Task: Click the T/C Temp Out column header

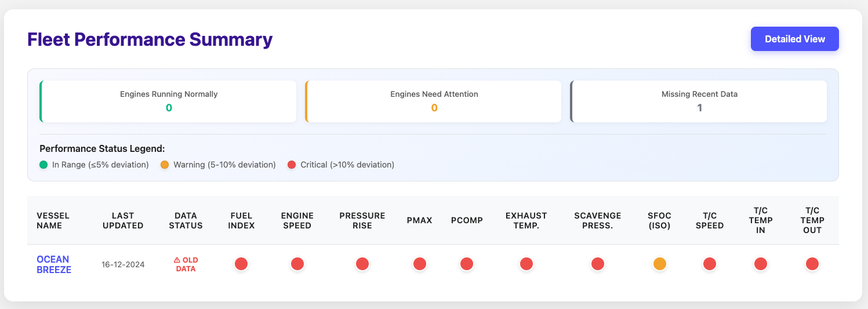Action: tap(812, 220)
